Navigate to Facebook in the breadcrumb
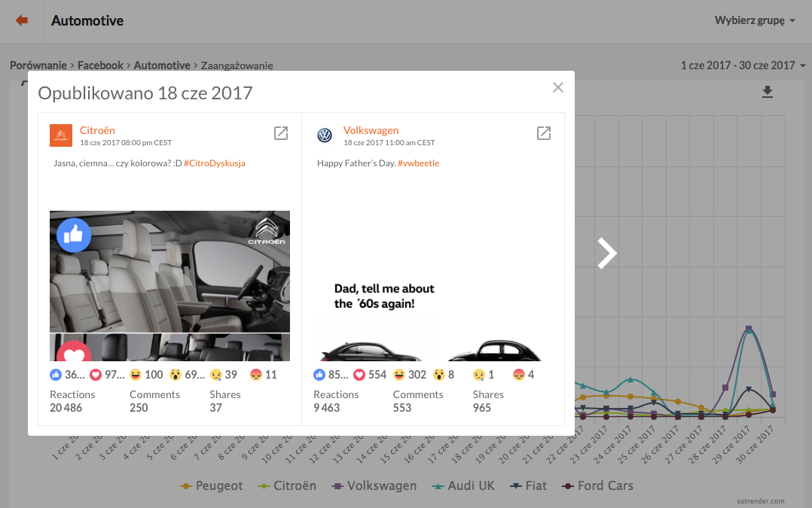This screenshot has height=508, width=812. [100, 65]
